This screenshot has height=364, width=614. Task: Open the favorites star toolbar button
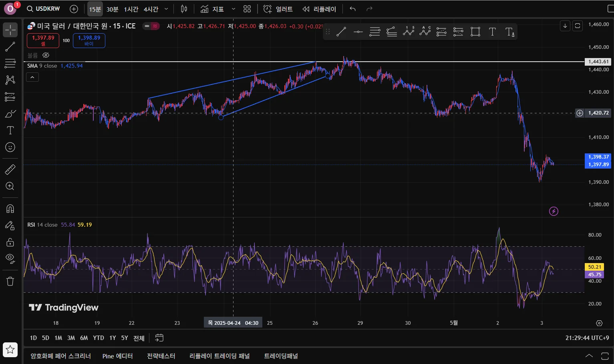[x=10, y=350]
